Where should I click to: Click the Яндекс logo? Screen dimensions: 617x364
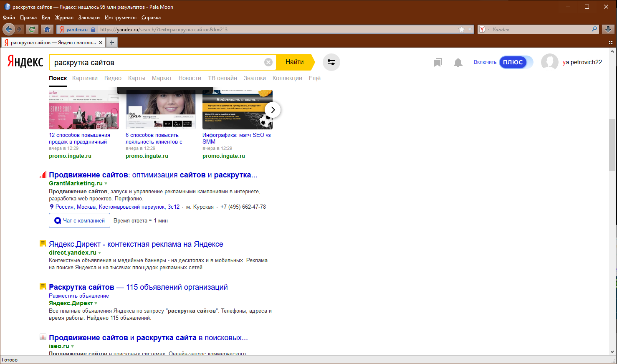click(x=25, y=62)
